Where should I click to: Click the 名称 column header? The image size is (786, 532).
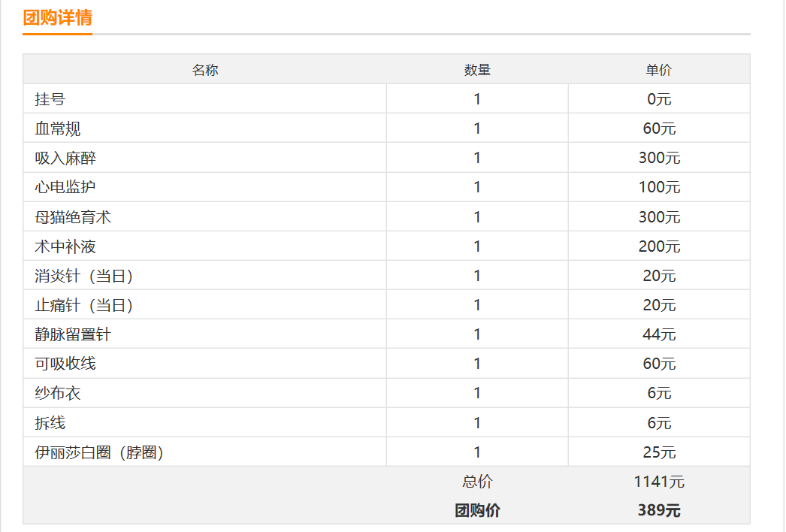[205, 70]
